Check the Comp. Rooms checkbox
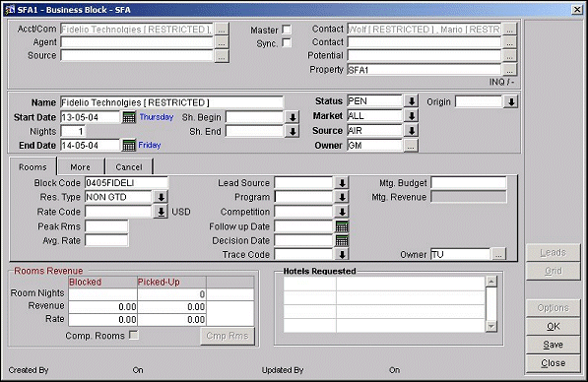This screenshot has width=588, height=382. 134,335
